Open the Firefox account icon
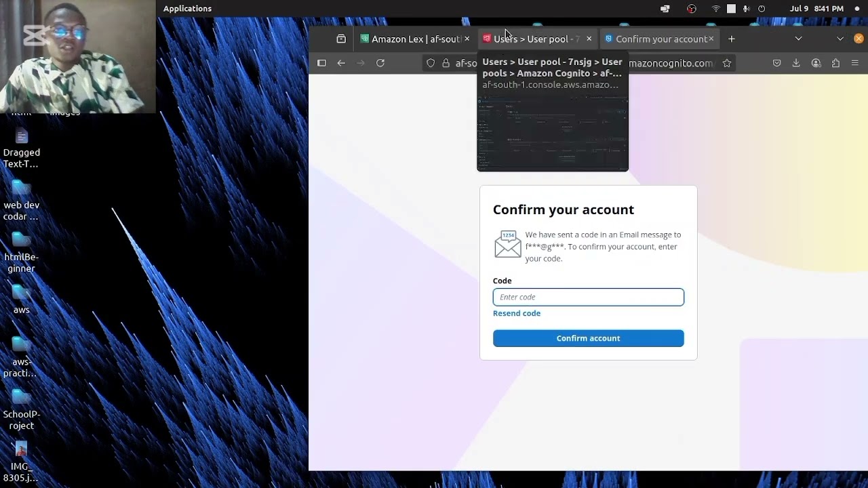 (x=816, y=63)
